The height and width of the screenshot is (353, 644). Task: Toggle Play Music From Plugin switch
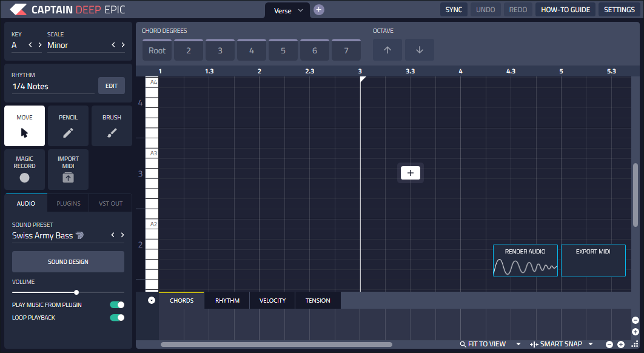pyautogui.click(x=117, y=305)
